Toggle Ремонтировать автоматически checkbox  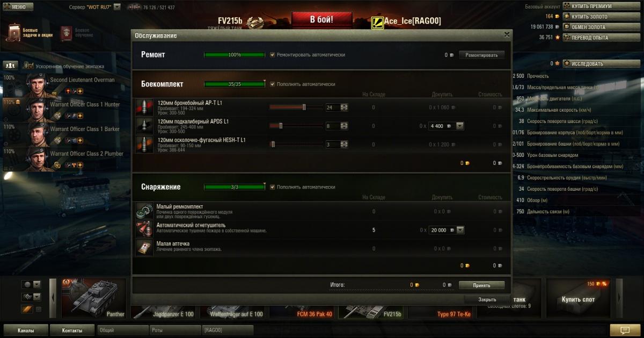coord(273,55)
